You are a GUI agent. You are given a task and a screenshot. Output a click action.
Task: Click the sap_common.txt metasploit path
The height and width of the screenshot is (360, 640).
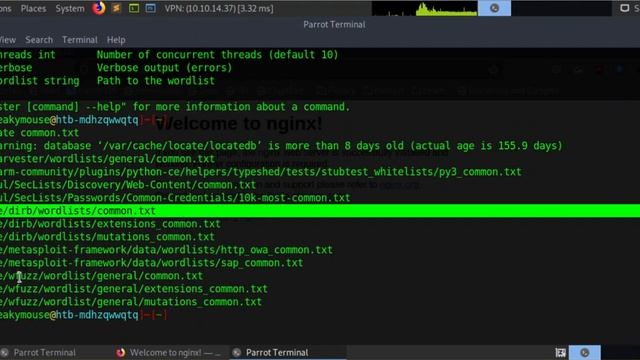click(x=151, y=263)
